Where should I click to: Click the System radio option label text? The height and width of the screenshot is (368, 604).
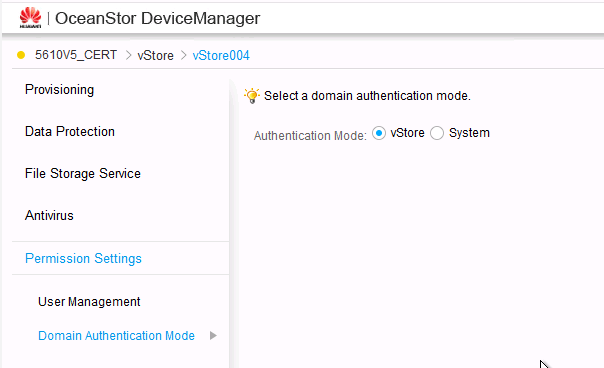point(469,133)
